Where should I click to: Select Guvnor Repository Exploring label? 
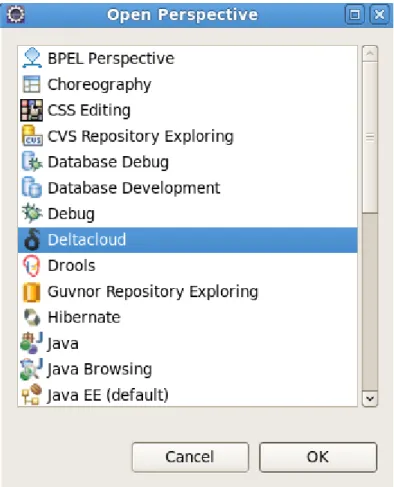click(x=153, y=292)
